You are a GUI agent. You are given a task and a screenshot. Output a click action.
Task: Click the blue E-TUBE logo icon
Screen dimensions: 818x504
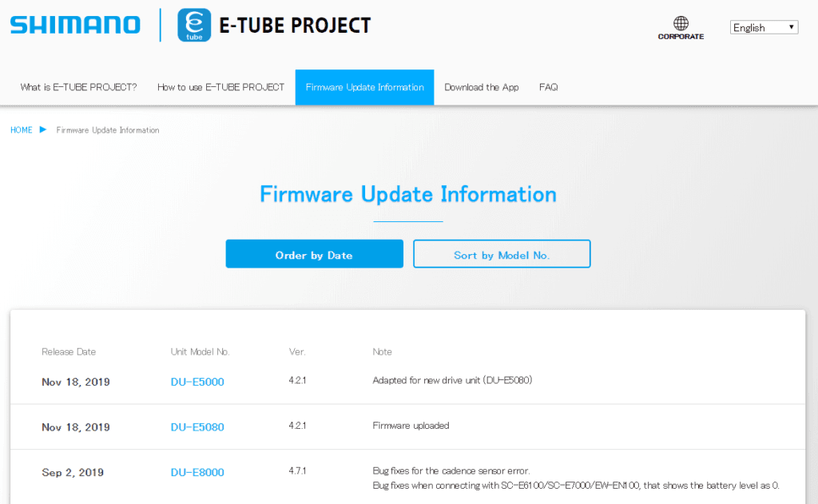[x=192, y=25]
